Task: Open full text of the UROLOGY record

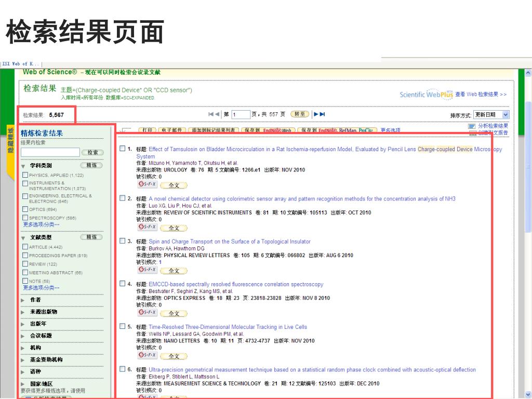Action: coord(174,185)
